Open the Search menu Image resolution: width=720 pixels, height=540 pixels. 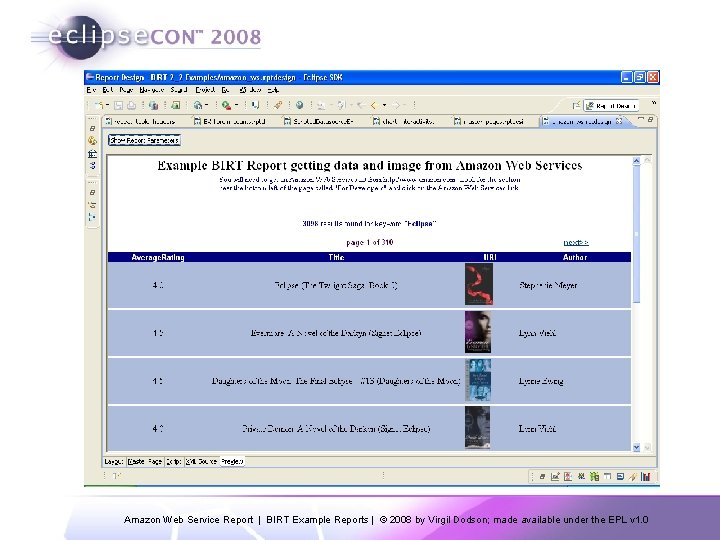tap(179, 90)
